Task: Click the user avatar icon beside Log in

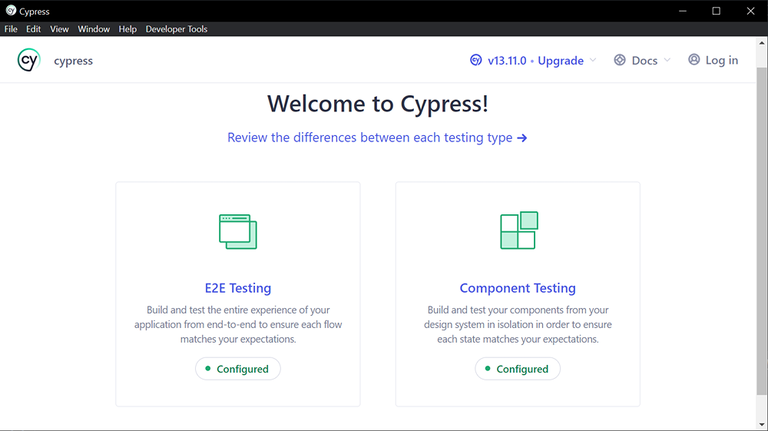Action: [x=694, y=60]
